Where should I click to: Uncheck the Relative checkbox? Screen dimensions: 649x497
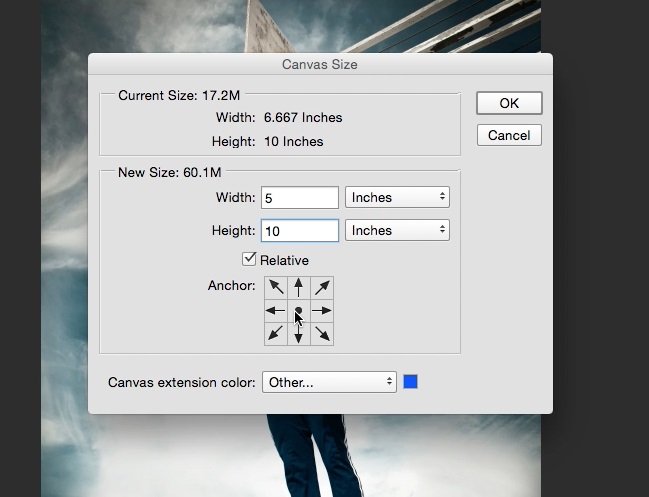click(249, 259)
